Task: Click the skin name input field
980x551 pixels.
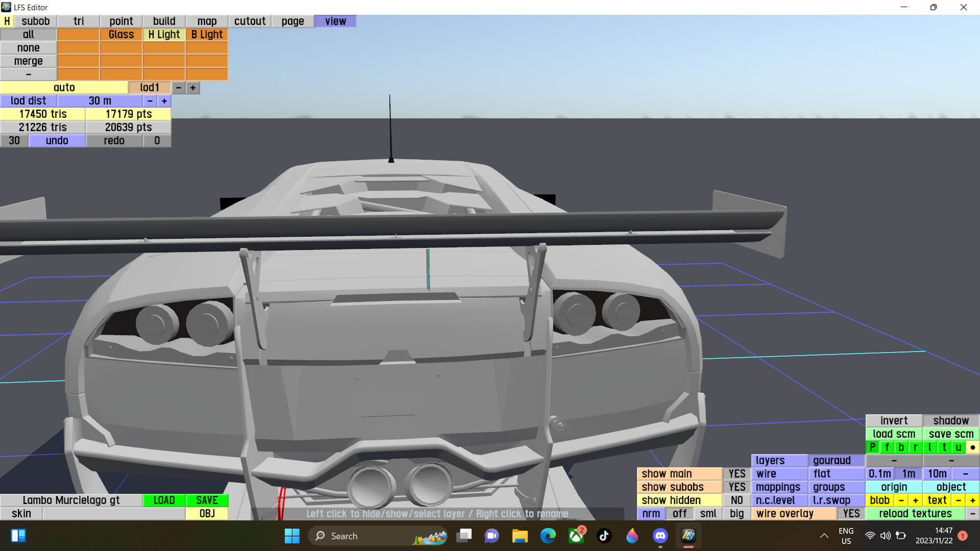Action: coord(114,514)
